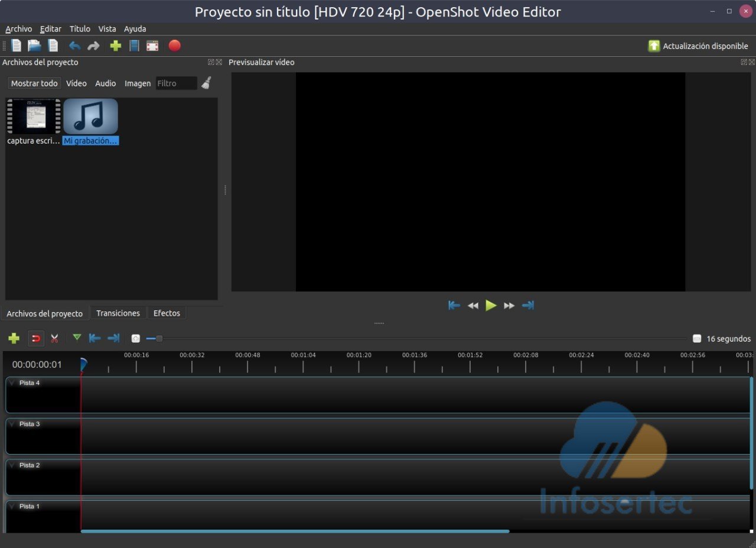The image size is (756, 548).
Task: Toggle the magnet snapping tool
Action: (x=36, y=338)
